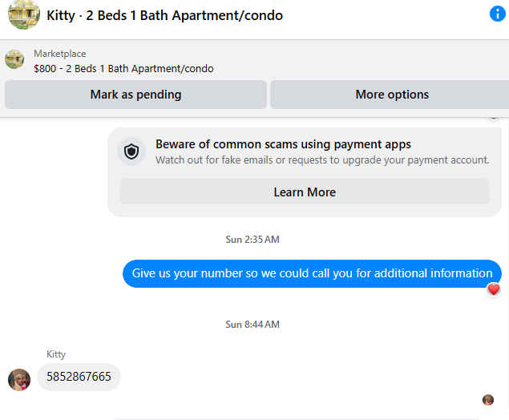Image resolution: width=509 pixels, height=420 pixels.
Task: Click the Kitty sender name label
Action: coord(56,354)
